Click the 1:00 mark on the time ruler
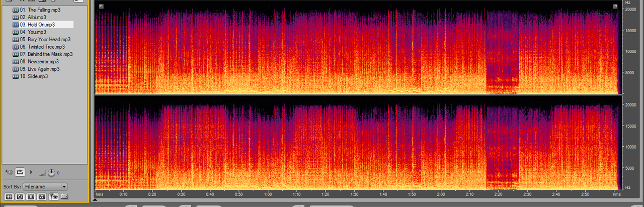This screenshot has height=207, width=644. coord(268,194)
